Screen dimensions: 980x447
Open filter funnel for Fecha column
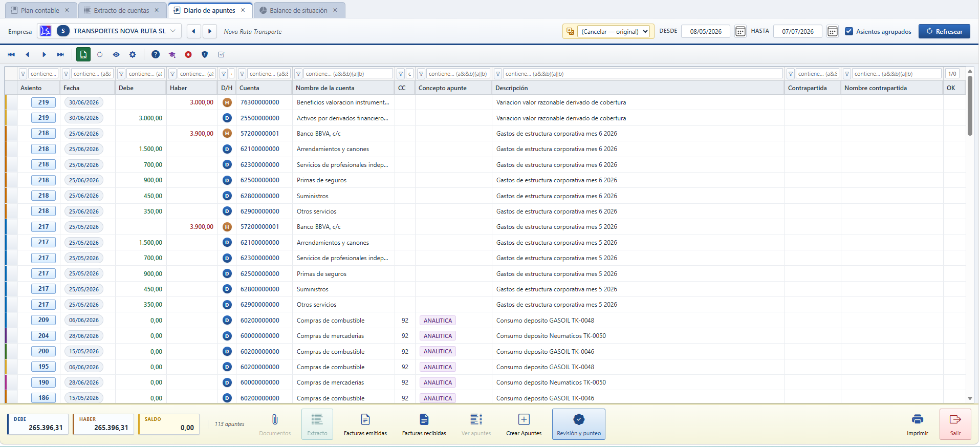[x=66, y=74]
